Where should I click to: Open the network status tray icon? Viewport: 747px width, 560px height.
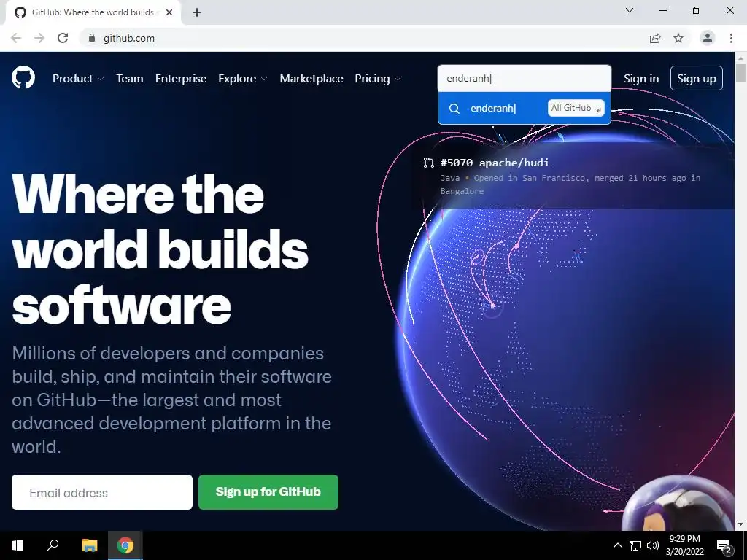635,545
